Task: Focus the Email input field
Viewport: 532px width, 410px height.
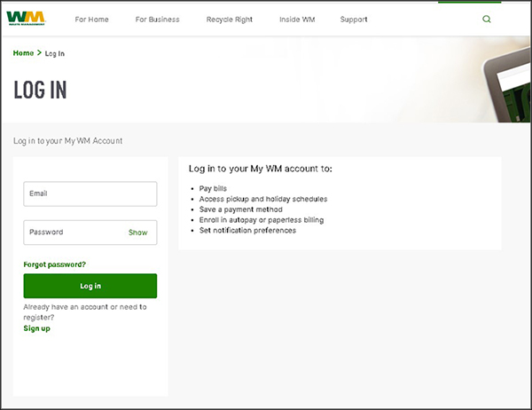Action: pos(90,193)
